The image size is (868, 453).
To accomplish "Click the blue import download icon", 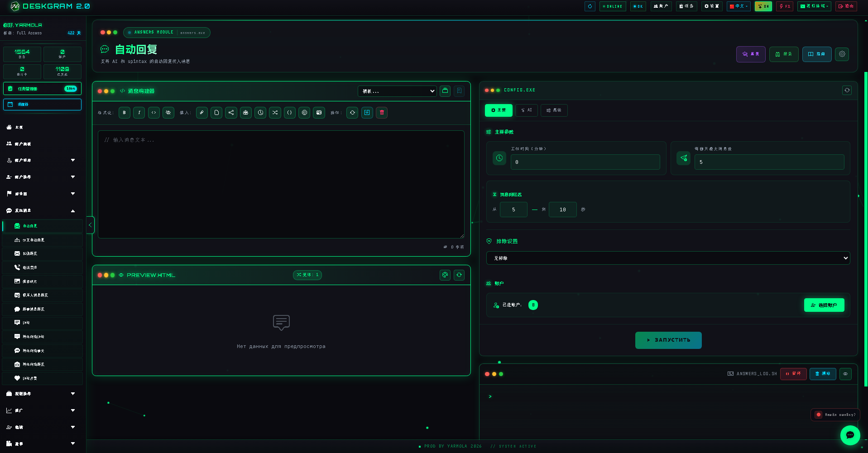I will [367, 113].
